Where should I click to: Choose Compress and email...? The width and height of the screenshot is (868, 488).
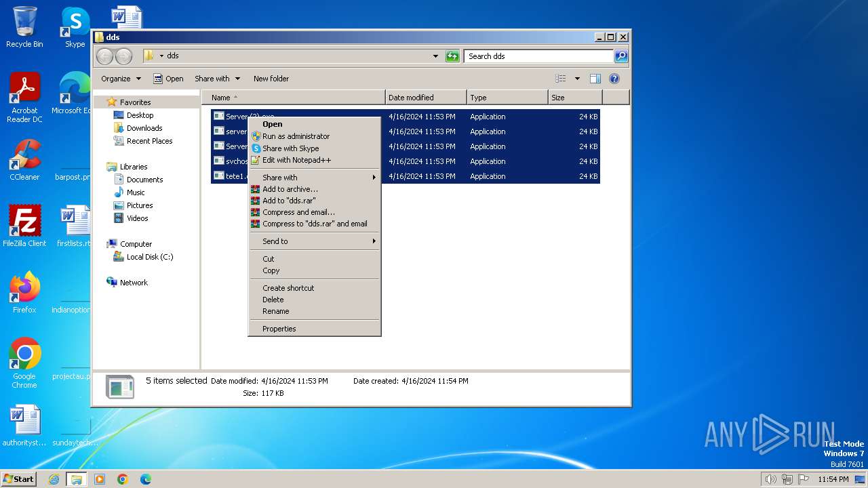click(x=315, y=212)
